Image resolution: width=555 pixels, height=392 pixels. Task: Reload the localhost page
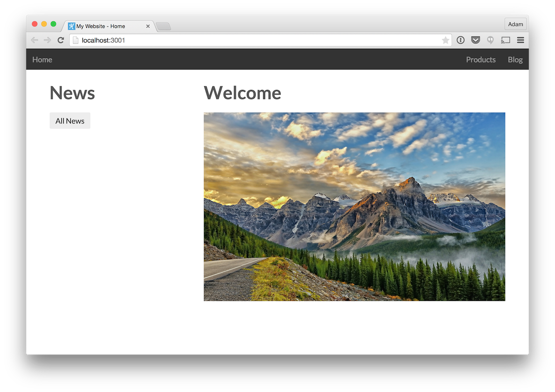point(60,40)
